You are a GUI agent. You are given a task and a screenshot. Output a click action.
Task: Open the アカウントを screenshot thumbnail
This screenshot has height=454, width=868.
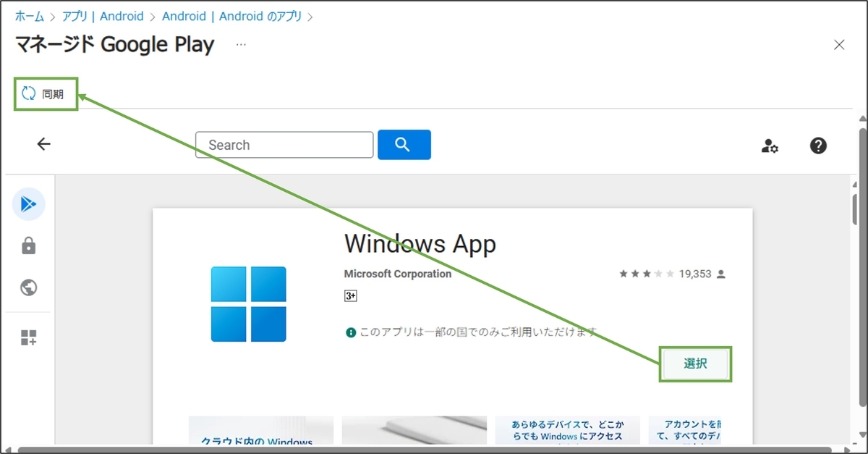(x=686, y=430)
